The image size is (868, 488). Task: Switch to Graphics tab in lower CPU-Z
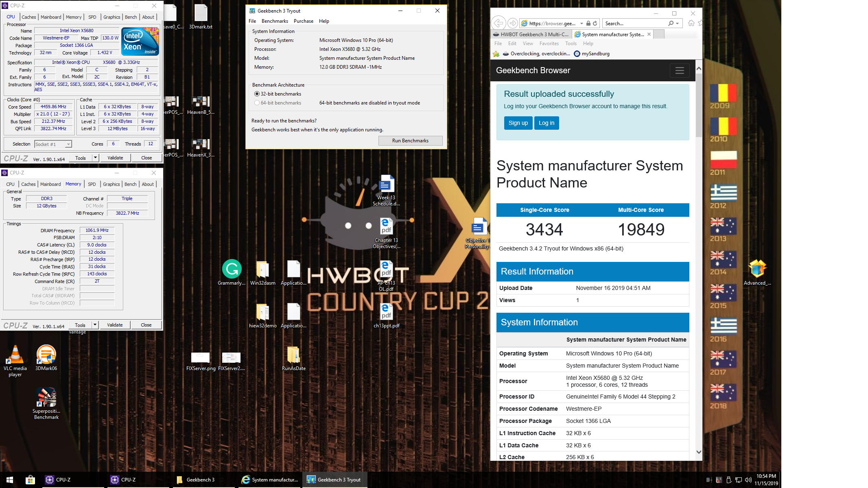pos(112,184)
